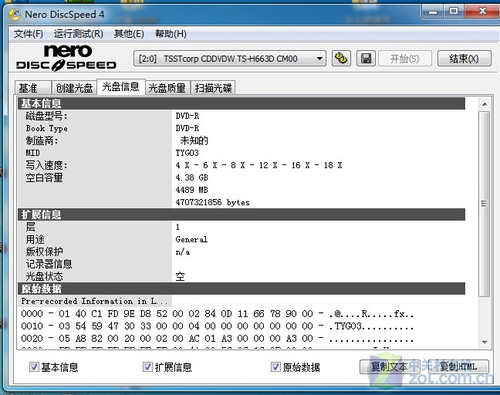The image size is (500, 395).
Task: Click the 扩展信息 section header
Action: [241, 215]
